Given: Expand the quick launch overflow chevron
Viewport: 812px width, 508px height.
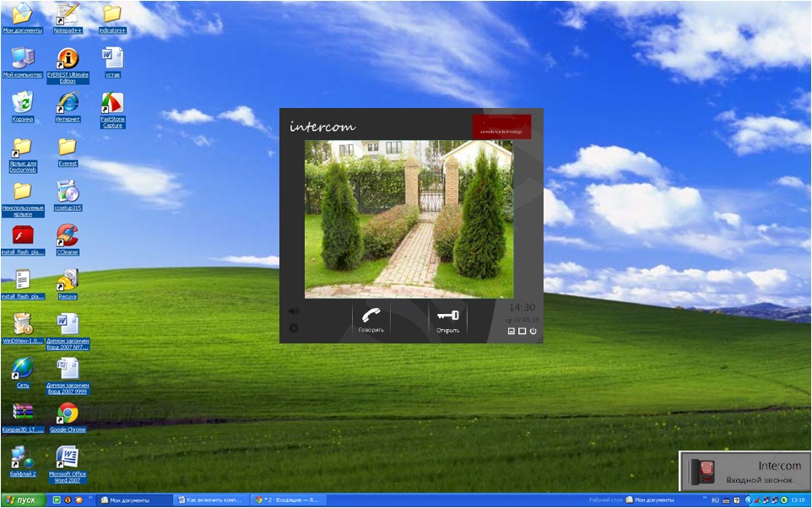Looking at the screenshot, I should tap(90, 499).
